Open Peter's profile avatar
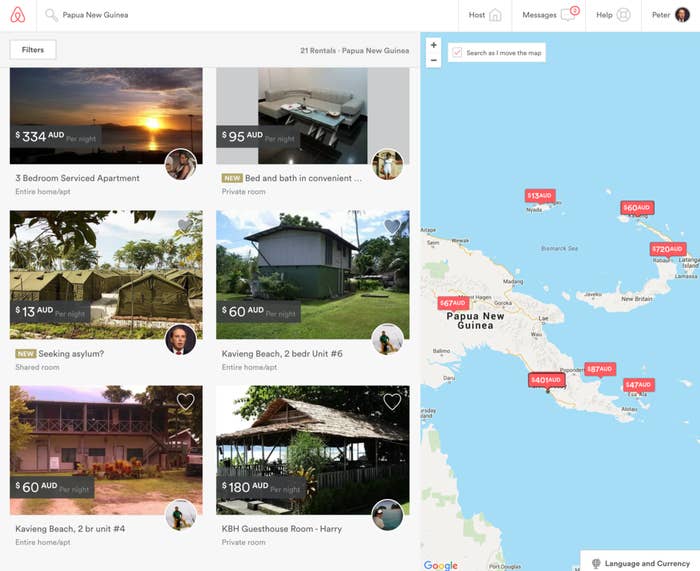The image size is (700, 571). tap(682, 15)
